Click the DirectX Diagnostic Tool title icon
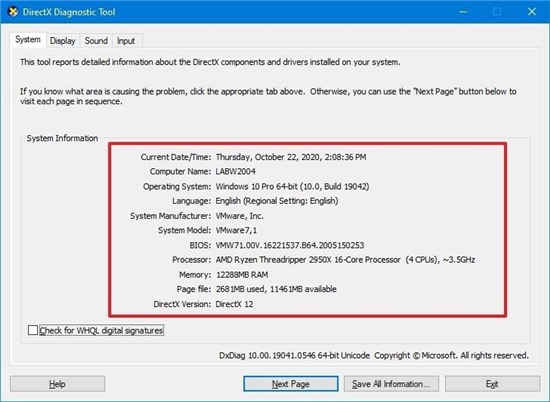Screen dimensions: 550x402 [x=13, y=12]
